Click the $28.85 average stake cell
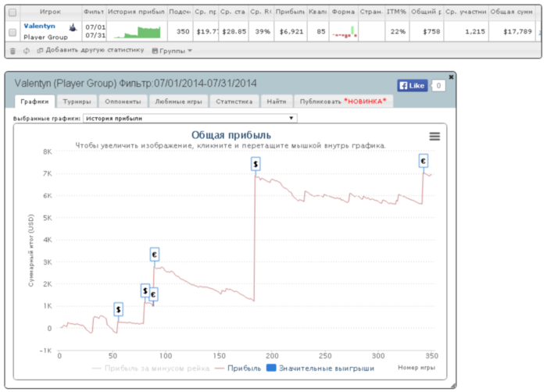The width and height of the screenshot is (547, 392). pos(234,32)
